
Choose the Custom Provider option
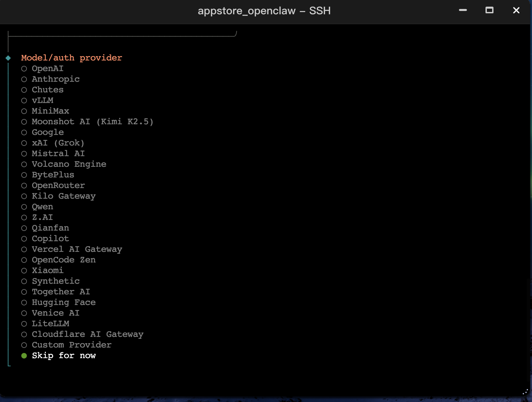pyautogui.click(x=71, y=345)
